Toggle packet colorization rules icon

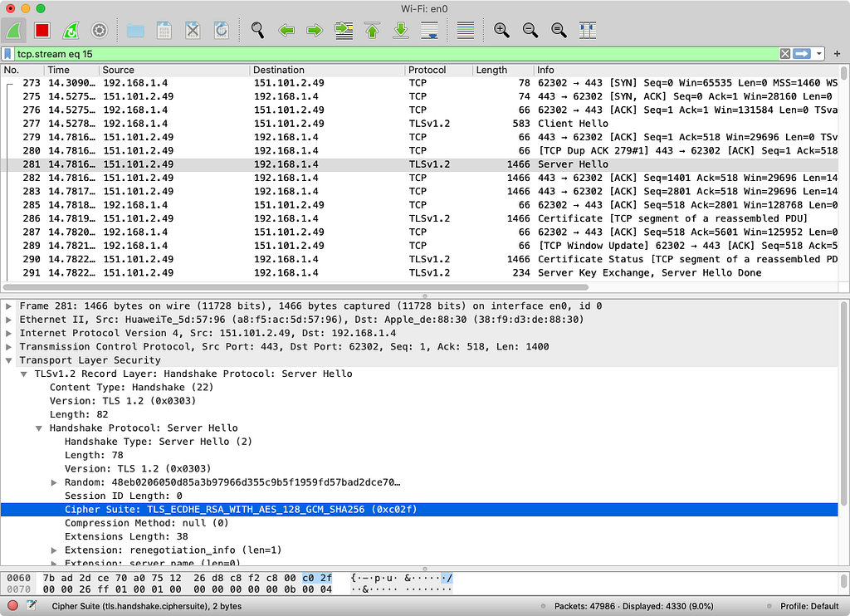click(466, 31)
